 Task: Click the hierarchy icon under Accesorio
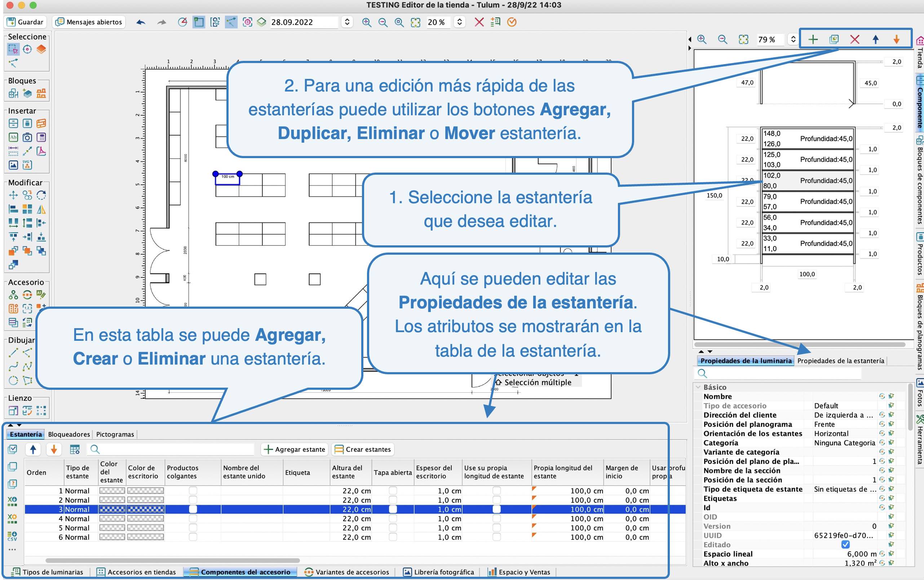coord(13,295)
